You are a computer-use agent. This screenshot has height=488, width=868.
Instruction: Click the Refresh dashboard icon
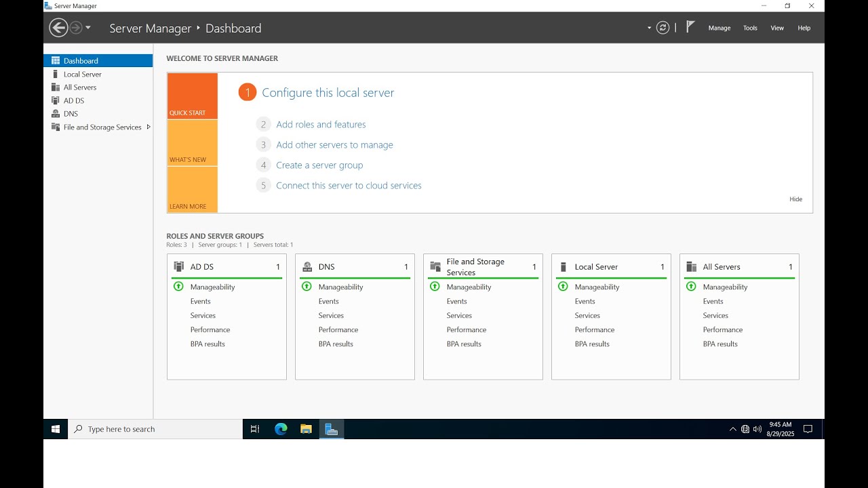(x=663, y=28)
